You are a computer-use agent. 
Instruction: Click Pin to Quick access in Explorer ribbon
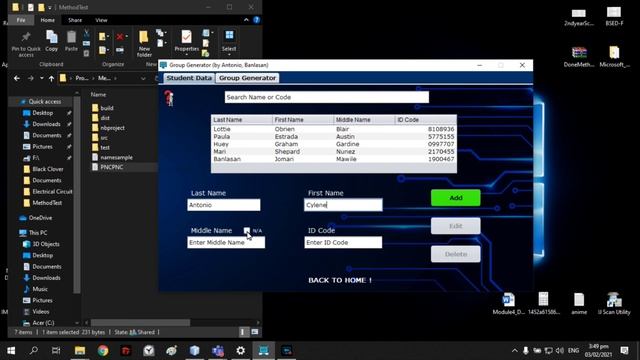pos(26,44)
